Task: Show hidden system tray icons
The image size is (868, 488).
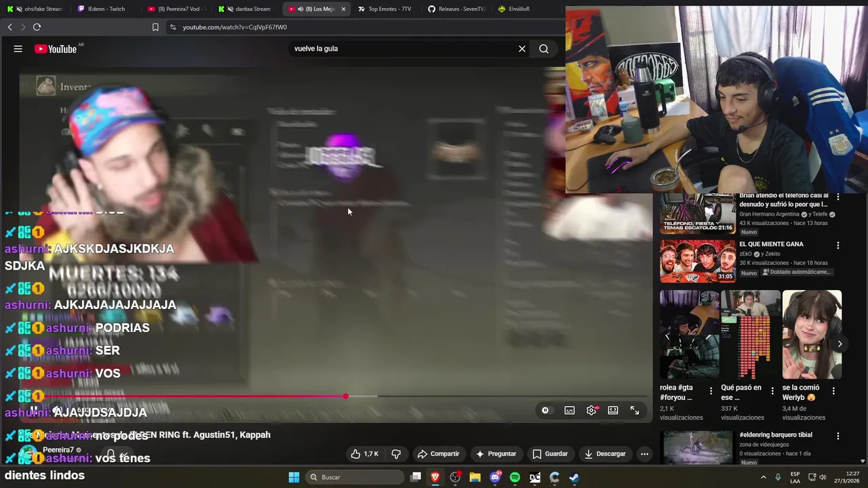Action: pyautogui.click(x=763, y=477)
